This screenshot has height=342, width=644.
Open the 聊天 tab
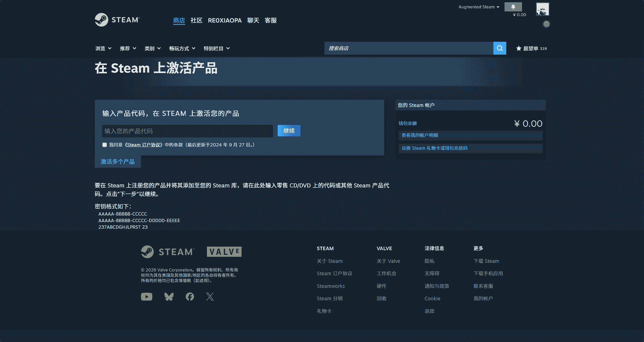[x=253, y=20]
